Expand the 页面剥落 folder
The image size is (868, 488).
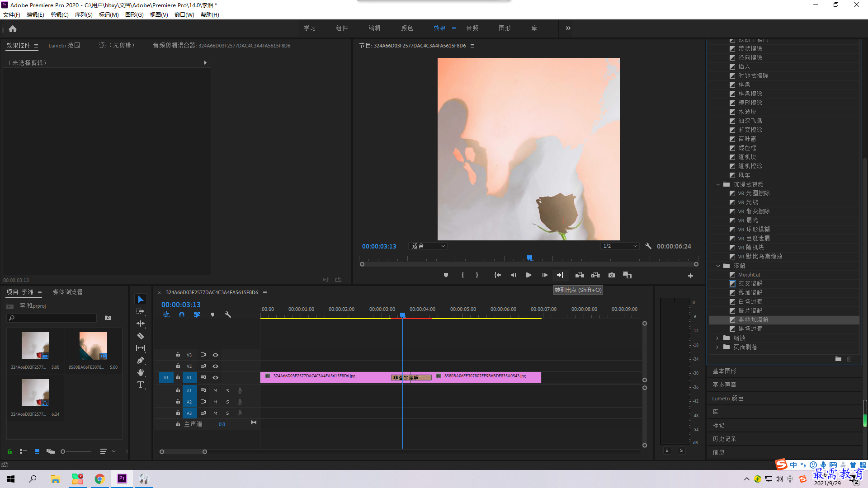pos(717,347)
